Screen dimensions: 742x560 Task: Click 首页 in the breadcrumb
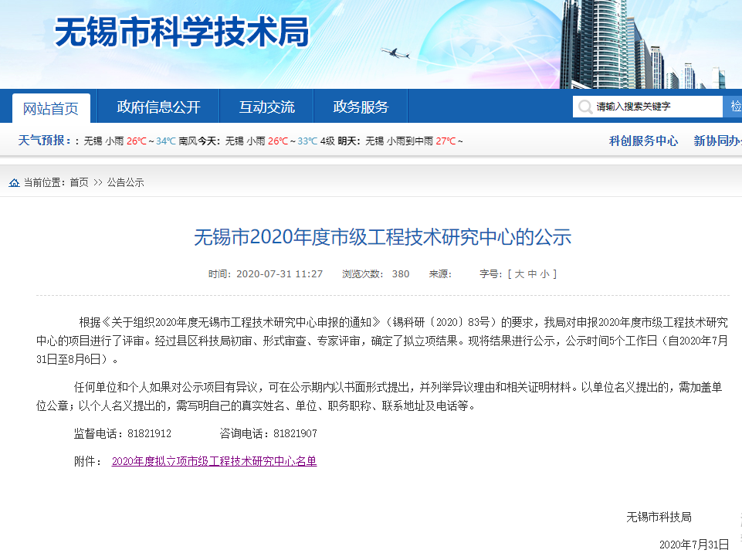(x=79, y=183)
